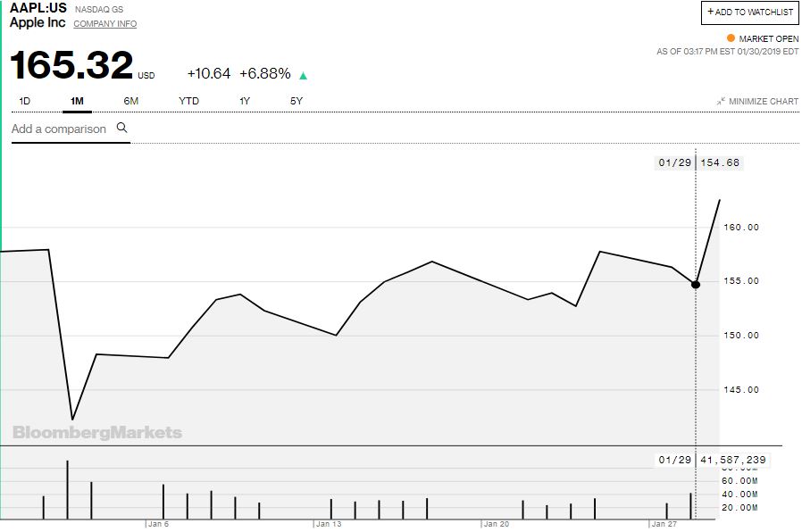Click the 145.00 price axis label
Viewport: 802px width, 532px height.
click(x=741, y=390)
